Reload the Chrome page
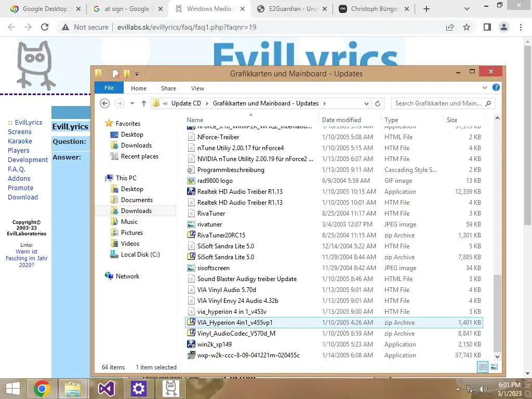The height and width of the screenshot is (399, 532). pyautogui.click(x=45, y=27)
